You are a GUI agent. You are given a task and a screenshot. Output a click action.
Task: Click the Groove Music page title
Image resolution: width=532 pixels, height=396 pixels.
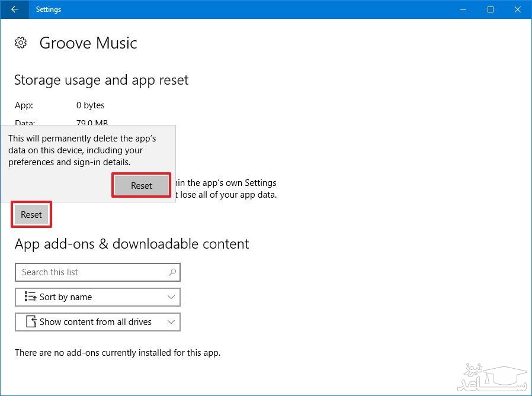pyautogui.click(x=88, y=43)
